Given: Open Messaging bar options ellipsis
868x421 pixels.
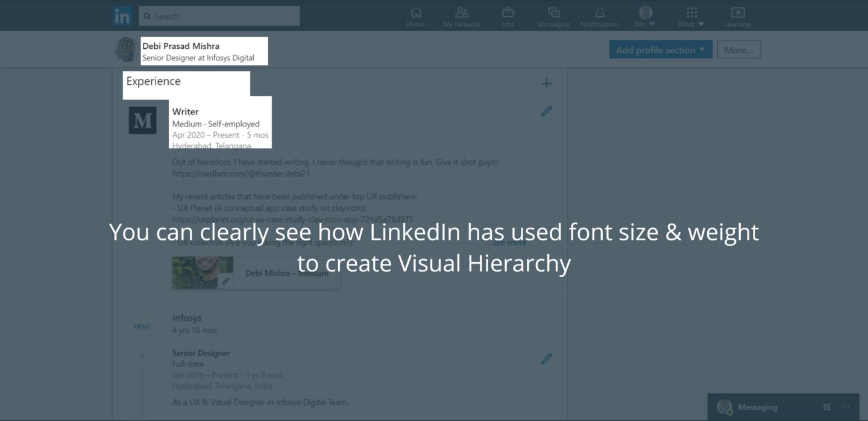Looking at the screenshot, I should pos(846,407).
